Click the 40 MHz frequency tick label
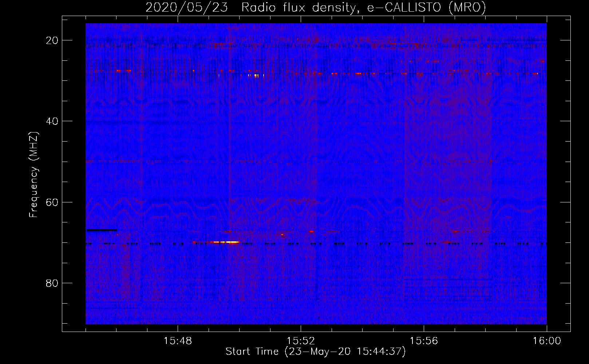589x364 pixels. [x=52, y=121]
